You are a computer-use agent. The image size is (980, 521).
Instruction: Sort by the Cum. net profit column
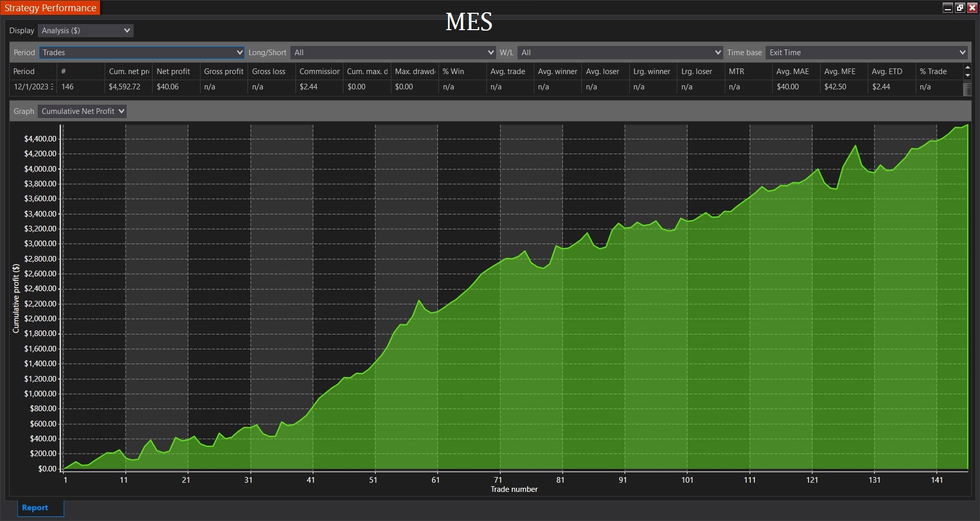point(128,72)
